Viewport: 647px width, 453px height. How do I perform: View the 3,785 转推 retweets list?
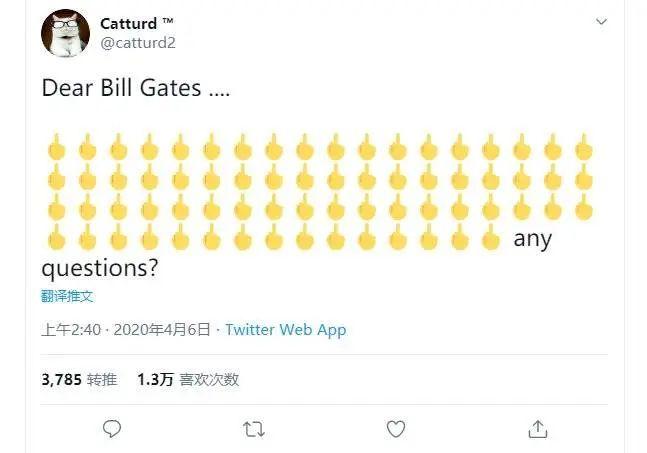[79, 379]
